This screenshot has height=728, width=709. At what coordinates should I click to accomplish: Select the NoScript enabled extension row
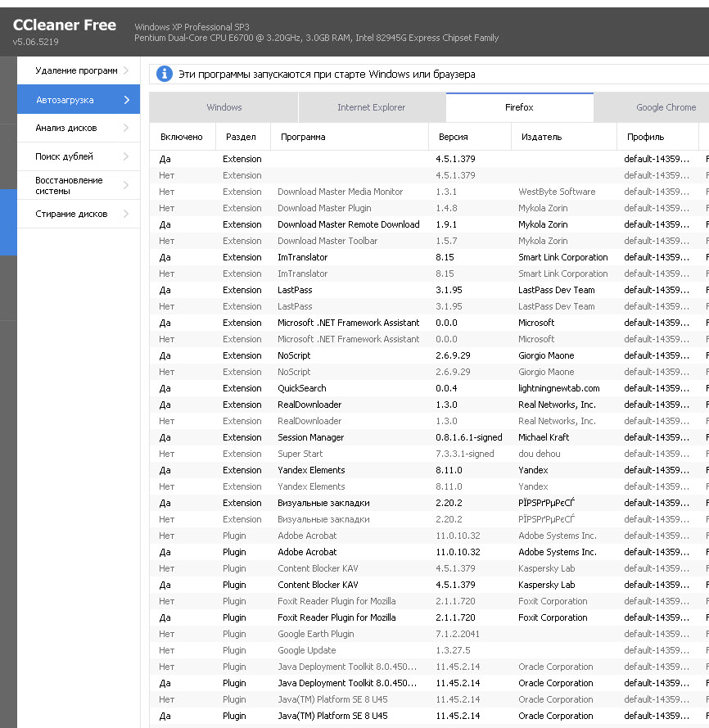pos(294,355)
